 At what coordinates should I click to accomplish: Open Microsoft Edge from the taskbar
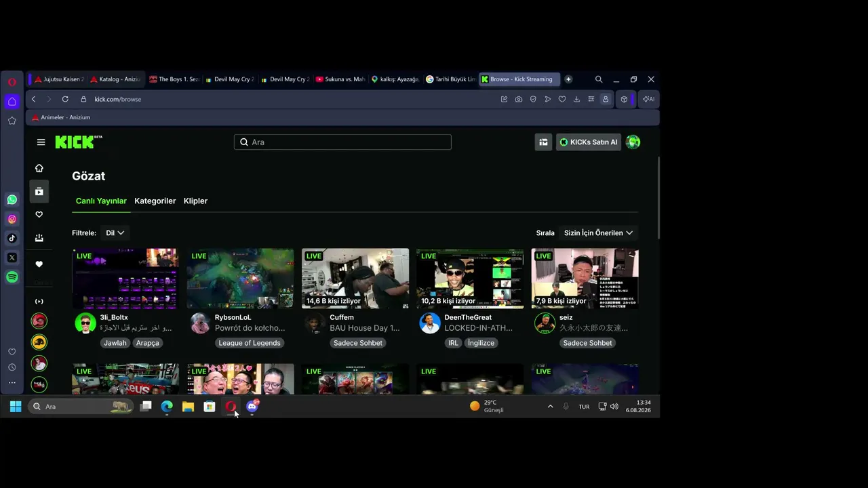pos(167,407)
